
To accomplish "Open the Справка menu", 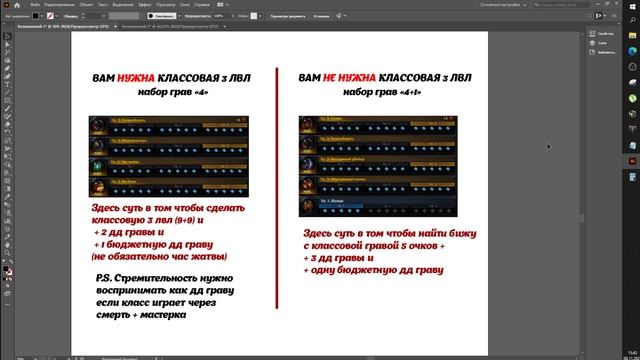I will [202, 5].
